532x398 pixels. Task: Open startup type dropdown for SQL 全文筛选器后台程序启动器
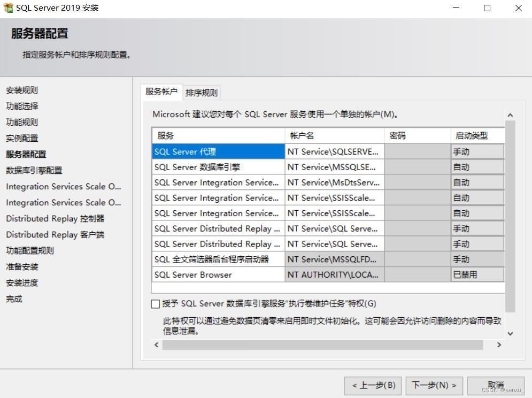477,259
